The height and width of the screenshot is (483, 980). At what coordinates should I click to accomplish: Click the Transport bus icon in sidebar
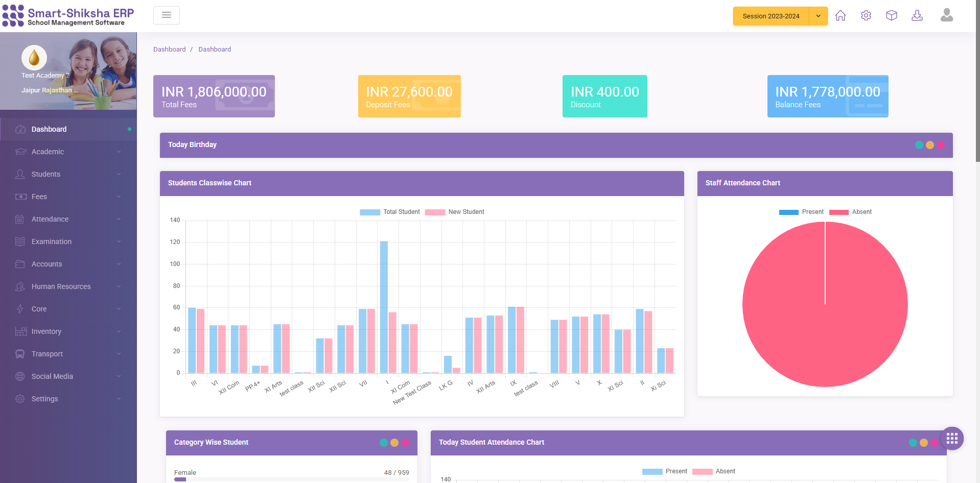pos(20,354)
